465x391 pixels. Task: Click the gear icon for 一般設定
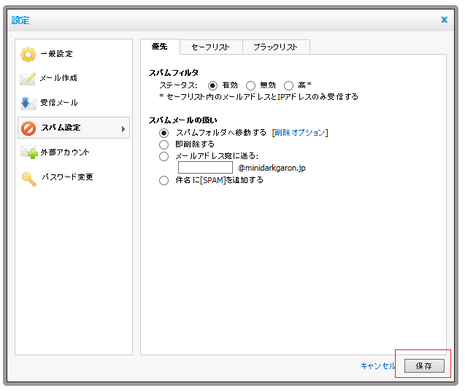pyautogui.click(x=28, y=54)
